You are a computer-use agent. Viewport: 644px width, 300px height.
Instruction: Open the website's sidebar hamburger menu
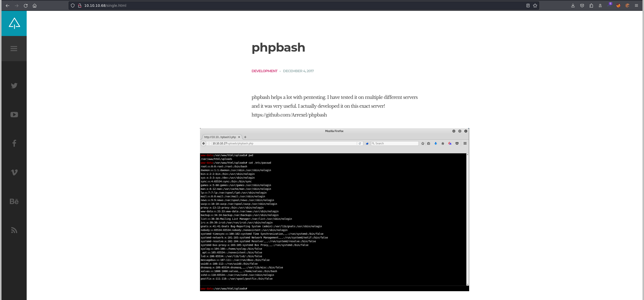click(14, 49)
